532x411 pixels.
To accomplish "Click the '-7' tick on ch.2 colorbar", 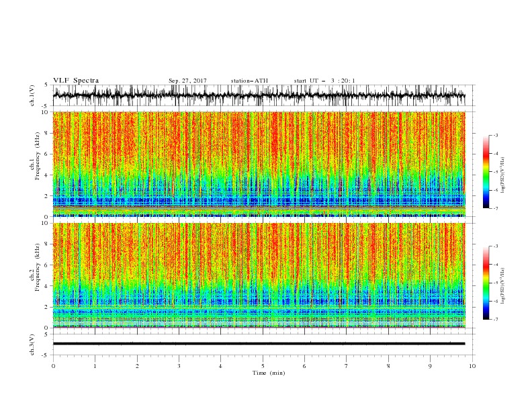I will (x=496, y=320).
